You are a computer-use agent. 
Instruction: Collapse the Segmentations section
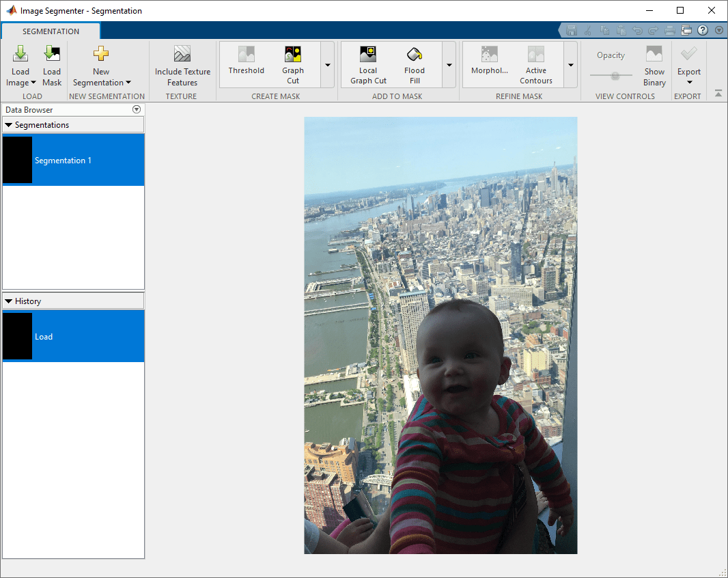point(8,125)
